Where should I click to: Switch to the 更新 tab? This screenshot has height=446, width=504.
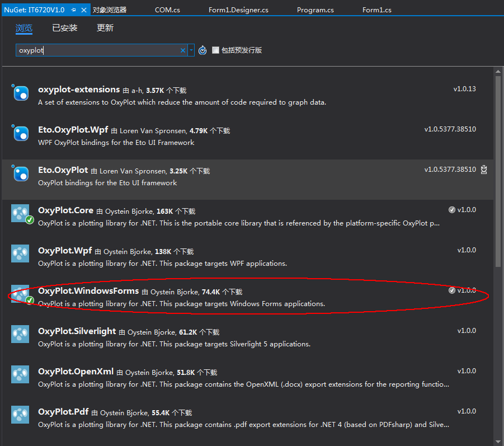tap(105, 28)
